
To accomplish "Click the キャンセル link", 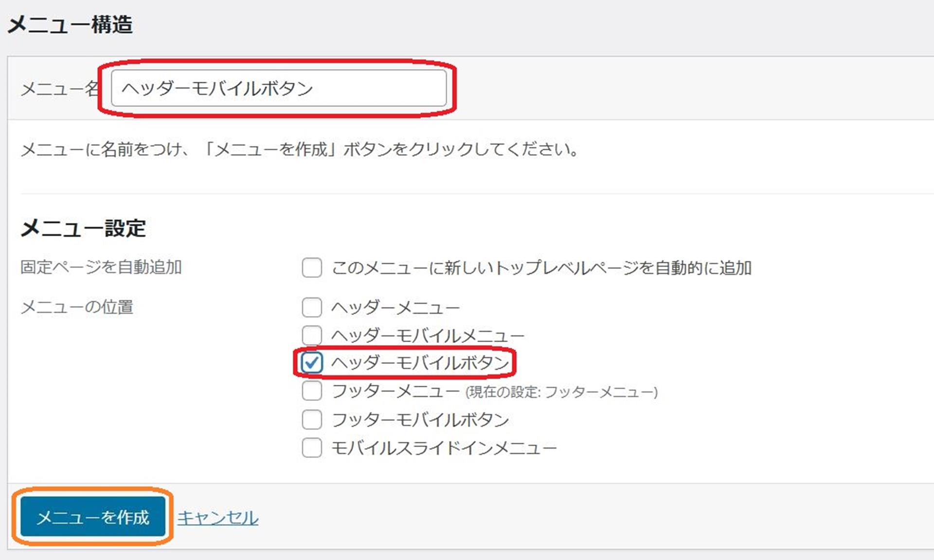I will point(217,517).
